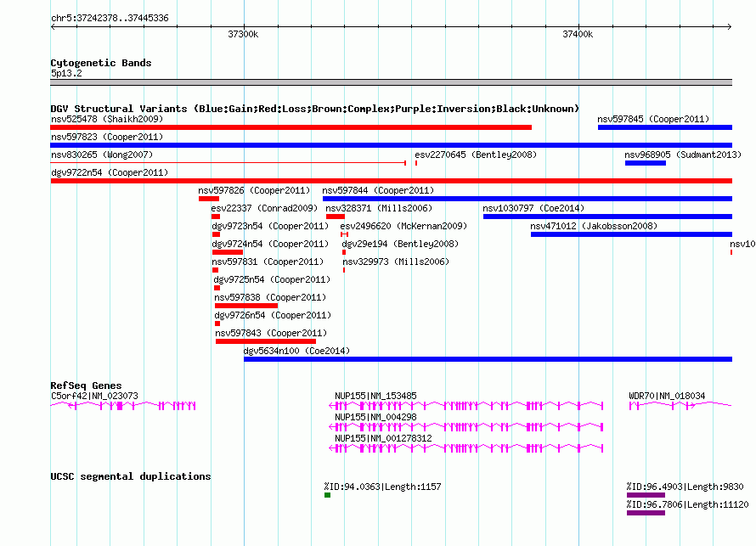Click the dgv9725n54 (Cooper2011) label
The width and height of the screenshot is (756, 546).
coord(272,279)
